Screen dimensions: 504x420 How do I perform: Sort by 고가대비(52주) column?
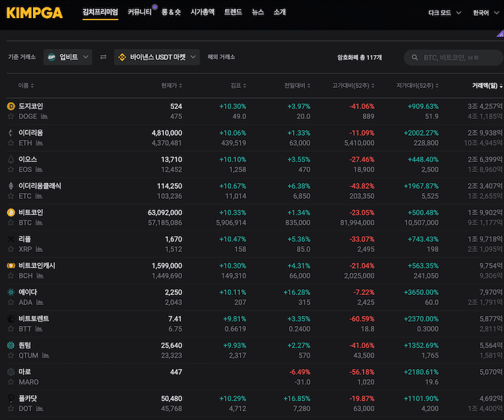353,85
